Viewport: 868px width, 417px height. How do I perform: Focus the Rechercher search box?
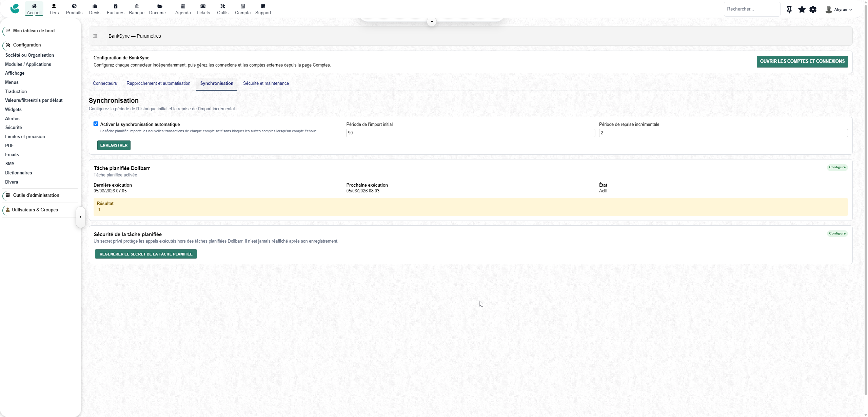point(752,9)
